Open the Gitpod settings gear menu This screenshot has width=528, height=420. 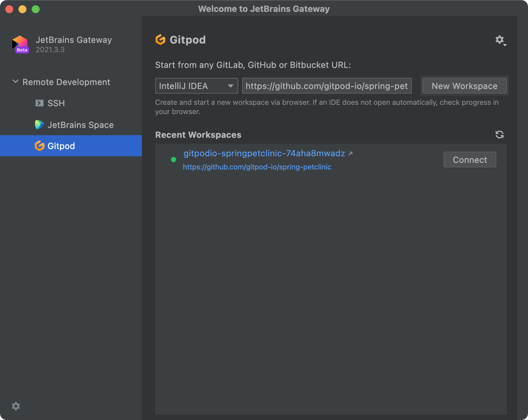(x=500, y=40)
